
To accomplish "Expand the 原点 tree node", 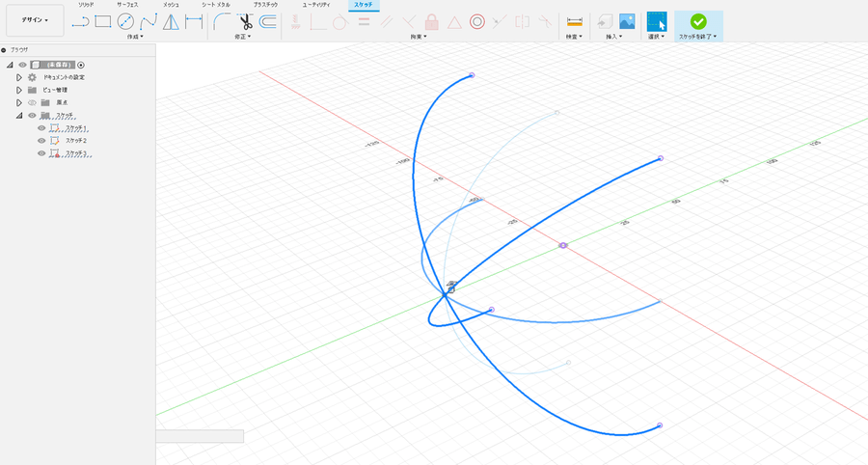I will (x=19, y=102).
